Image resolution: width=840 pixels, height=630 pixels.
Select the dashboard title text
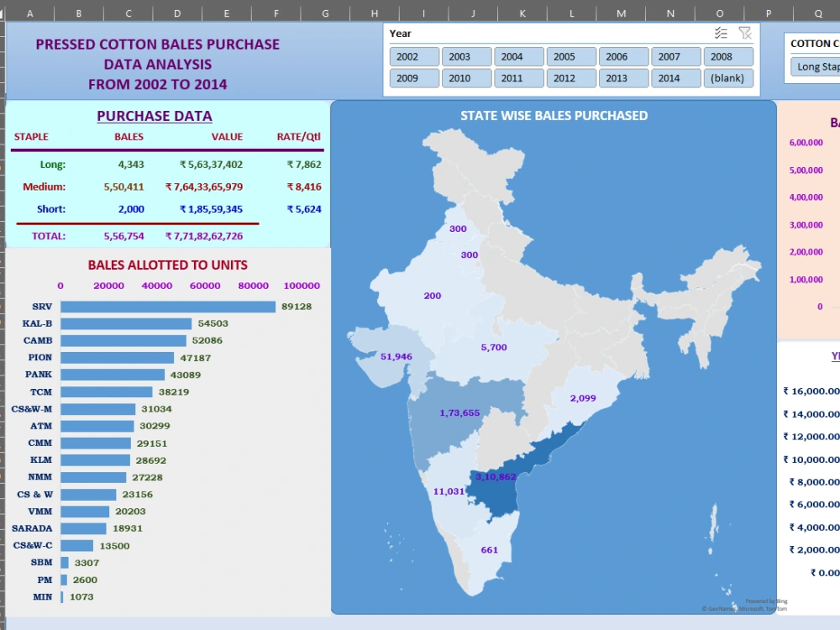click(x=158, y=65)
